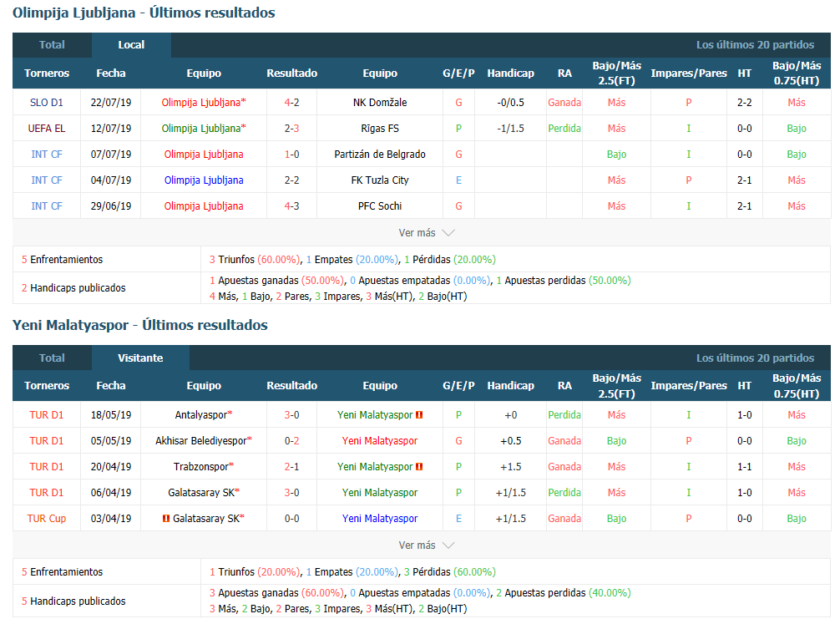Viewport: 840px width, 619px height.
Task: Click Olimpija Ljubljana in SLO D1 row
Action: click(201, 103)
